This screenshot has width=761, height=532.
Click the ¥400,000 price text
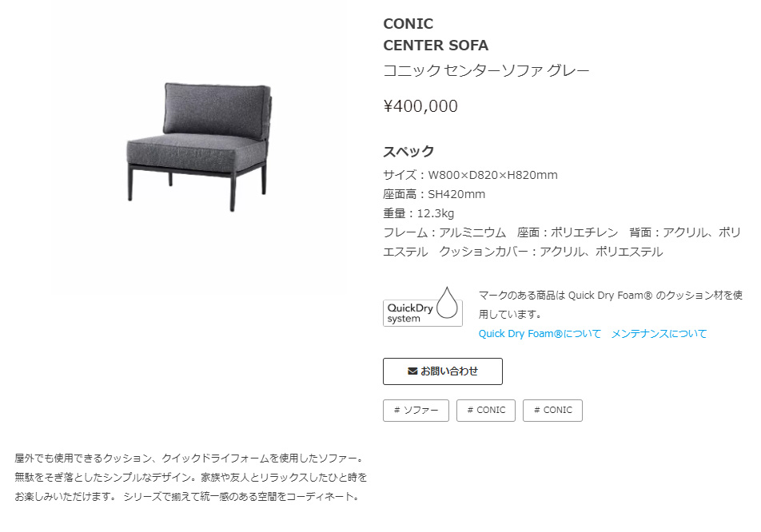click(420, 106)
